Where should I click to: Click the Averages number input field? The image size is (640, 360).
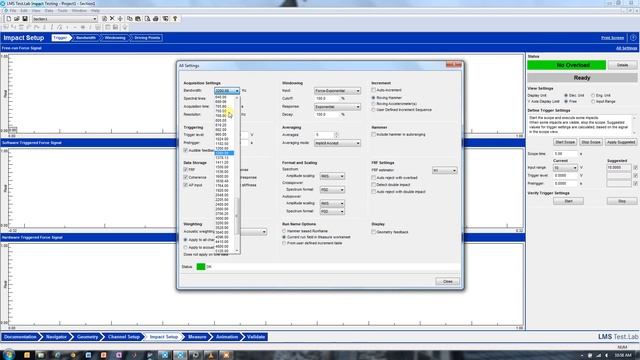[x=324, y=135]
